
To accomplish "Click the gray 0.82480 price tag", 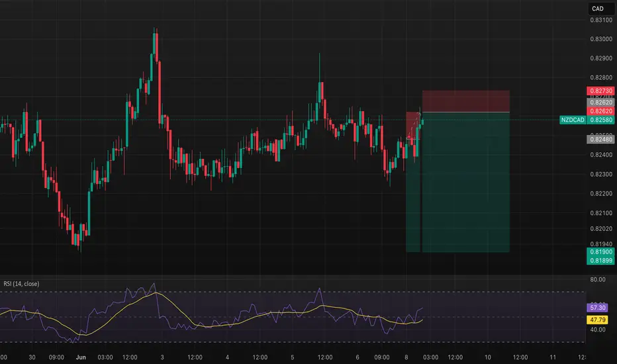I will click(601, 139).
